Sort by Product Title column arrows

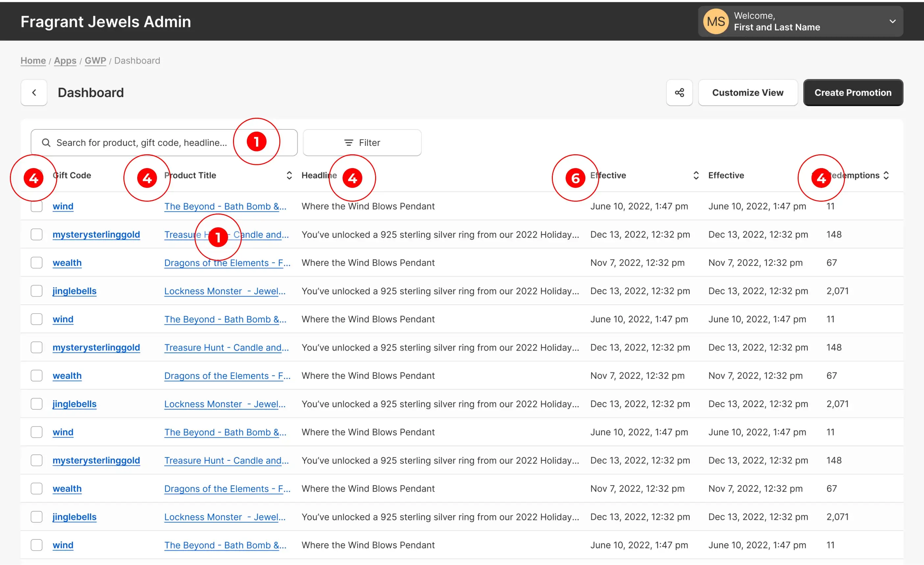point(289,175)
